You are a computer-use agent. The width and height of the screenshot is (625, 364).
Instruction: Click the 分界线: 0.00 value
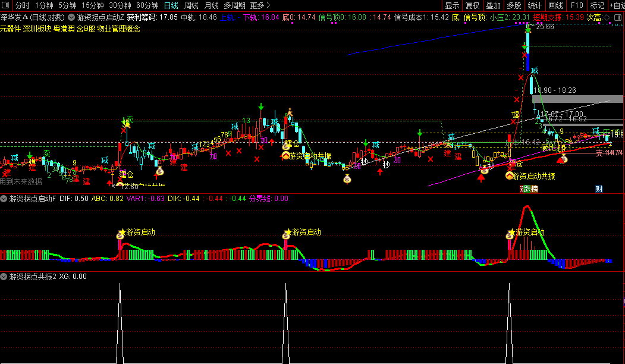pyautogui.click(x=269, y=199)
